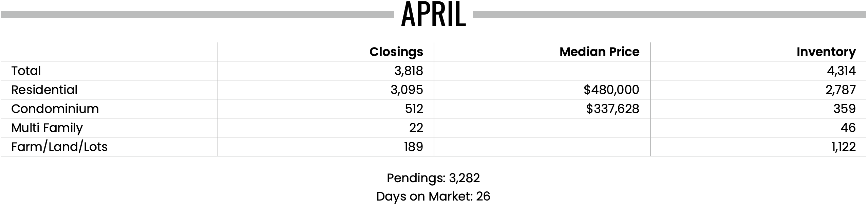Select multi family inventory value 46
868x207 pixels.
point(848,128)
